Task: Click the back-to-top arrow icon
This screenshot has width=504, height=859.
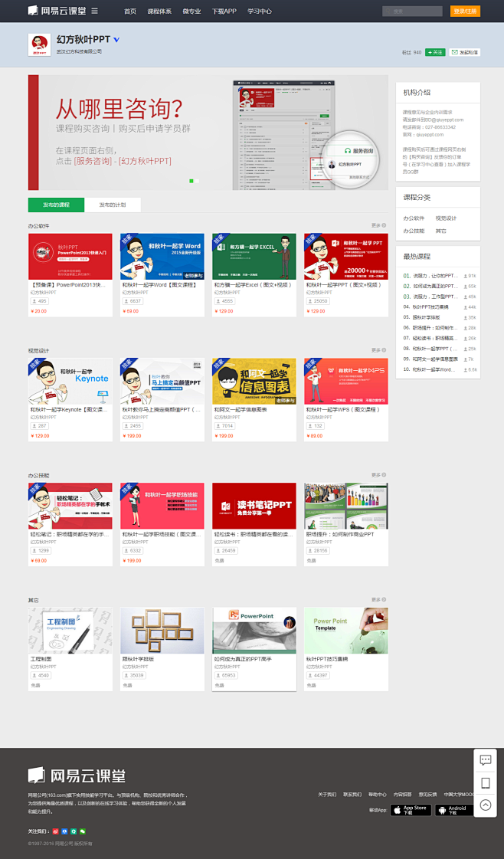Action: [485, 805]
